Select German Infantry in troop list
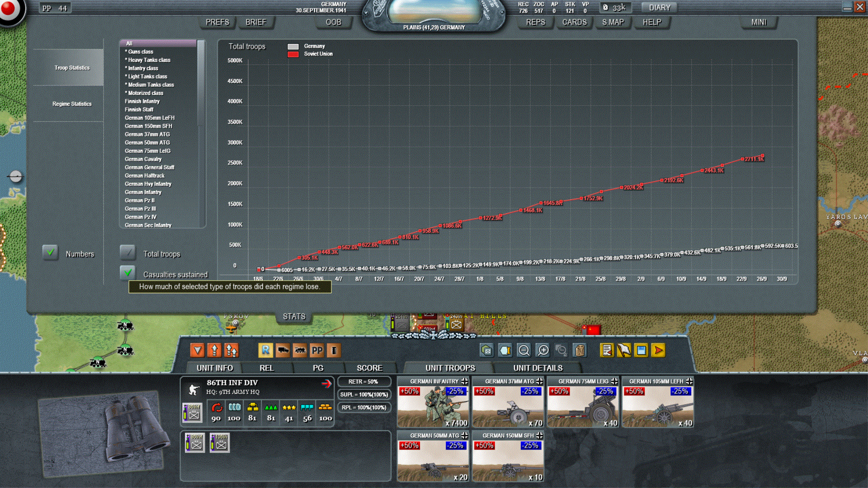This screenshot has height=488, width=868. (143, 192)
